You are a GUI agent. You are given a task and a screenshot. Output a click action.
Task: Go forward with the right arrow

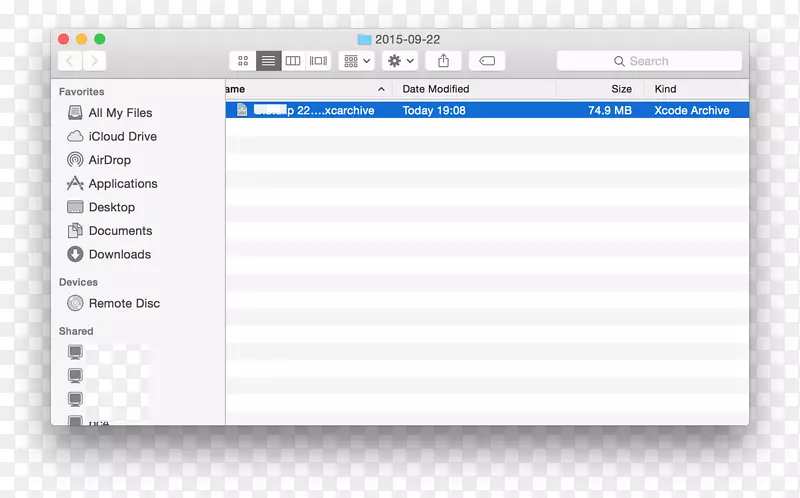(95, 61)
